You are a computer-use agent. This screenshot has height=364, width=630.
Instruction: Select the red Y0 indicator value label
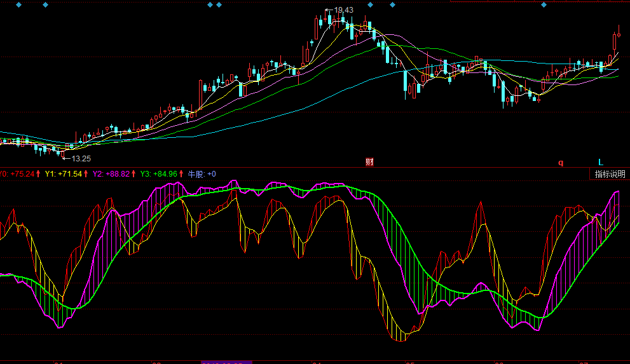tap(17, 173)
